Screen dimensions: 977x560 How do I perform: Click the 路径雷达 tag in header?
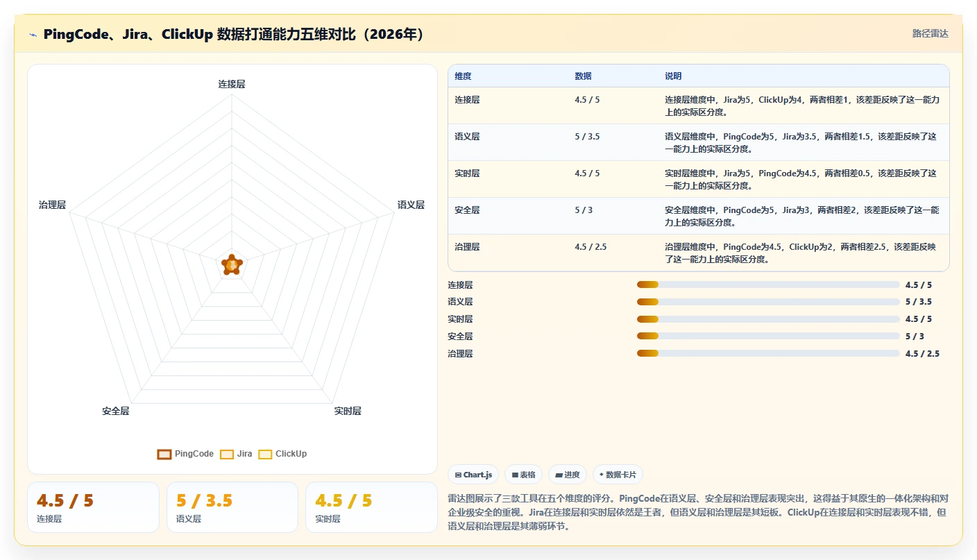pos(930,34)
